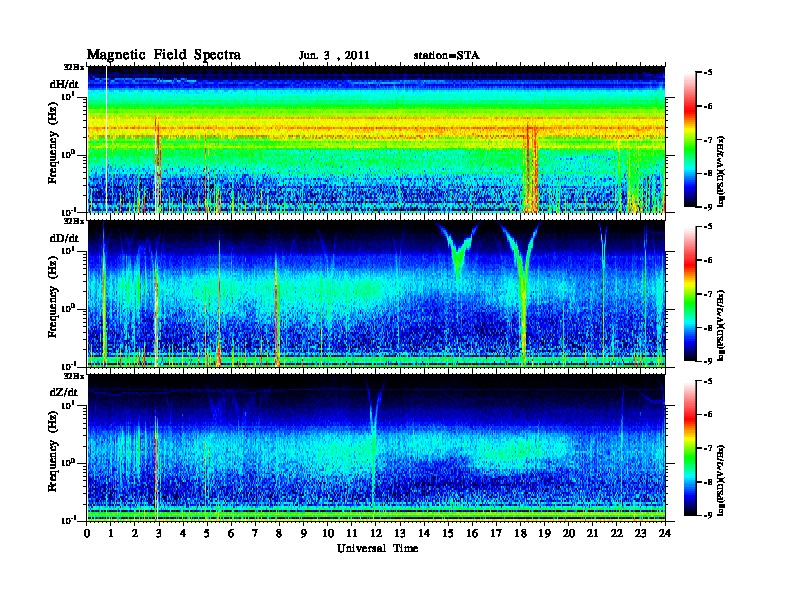The width and height of the screenshot is (792, 612).
Task: Click hour 2 on the Universal Time axis
Action: tap(135, 533)
